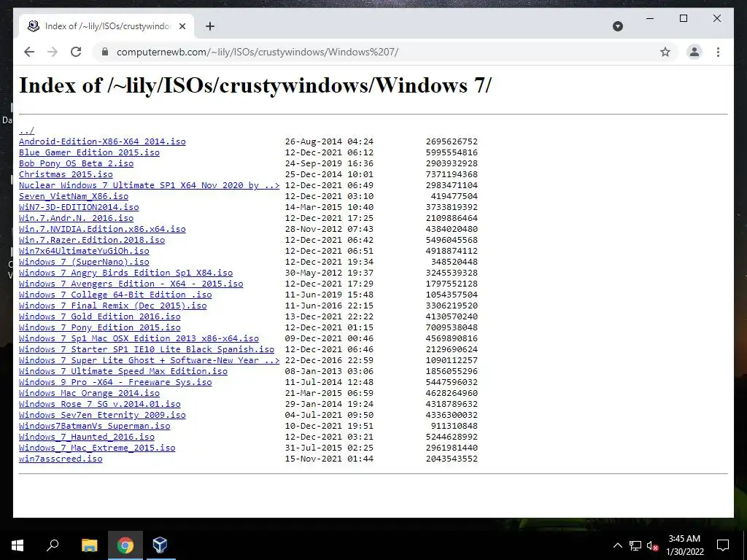Click Windows_9_Pro_-X64 Freeware Sys link
Viewport: 747px width, 560px height.
(115, 382)
